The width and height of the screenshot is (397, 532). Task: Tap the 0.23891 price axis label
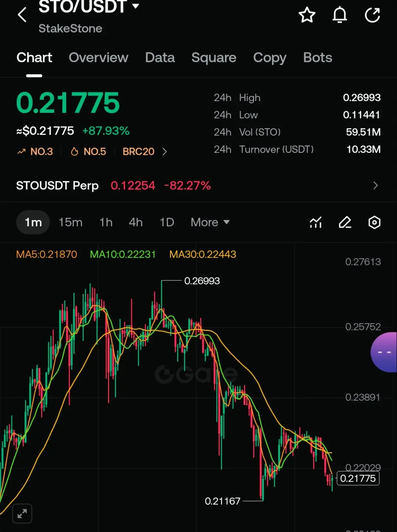362,397
